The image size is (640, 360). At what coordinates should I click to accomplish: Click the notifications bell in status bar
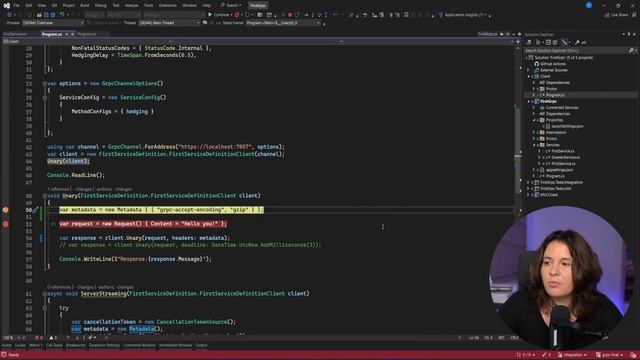633,355
